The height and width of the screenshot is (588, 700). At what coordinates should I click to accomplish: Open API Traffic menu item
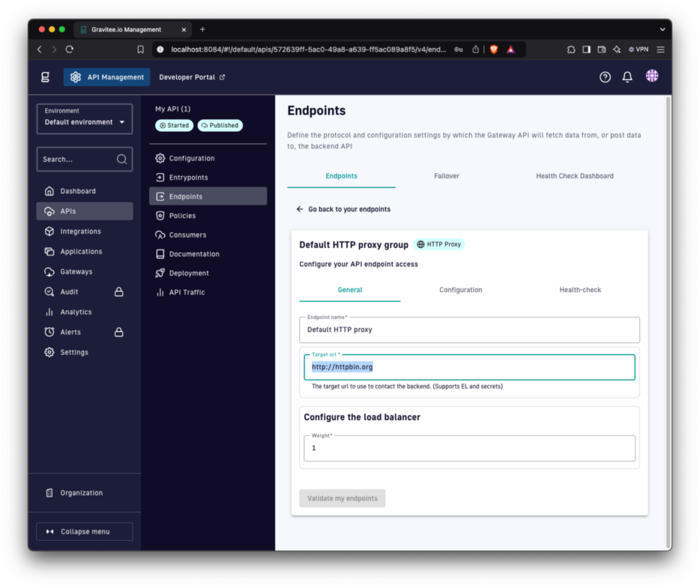(208, 292)
